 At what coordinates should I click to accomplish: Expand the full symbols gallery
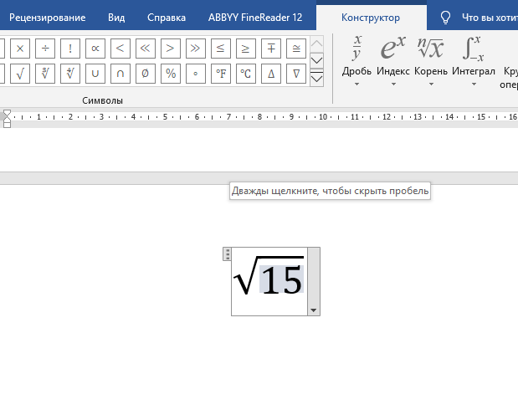click(x=316, y=78)
